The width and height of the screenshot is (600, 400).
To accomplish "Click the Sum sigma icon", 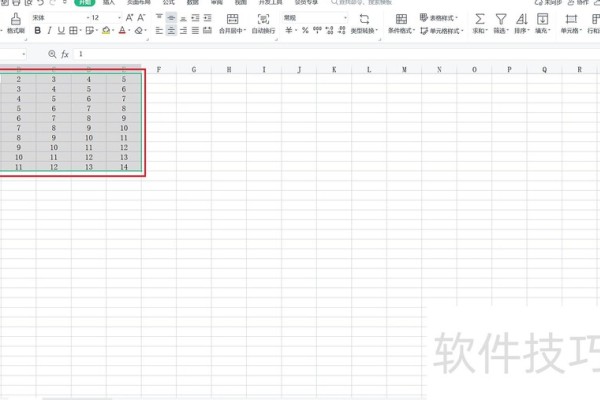I will click(x=480, y=19).
